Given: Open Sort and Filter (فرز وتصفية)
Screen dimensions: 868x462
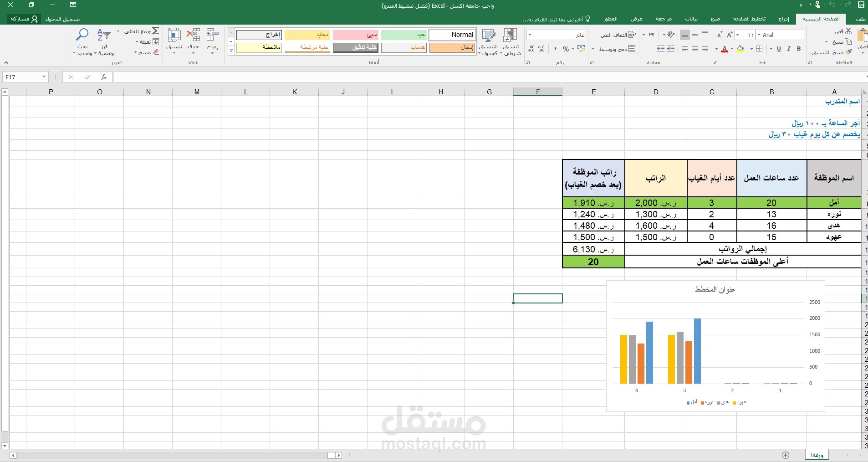Looking at the screenshot, I should (x=104, y=42).
